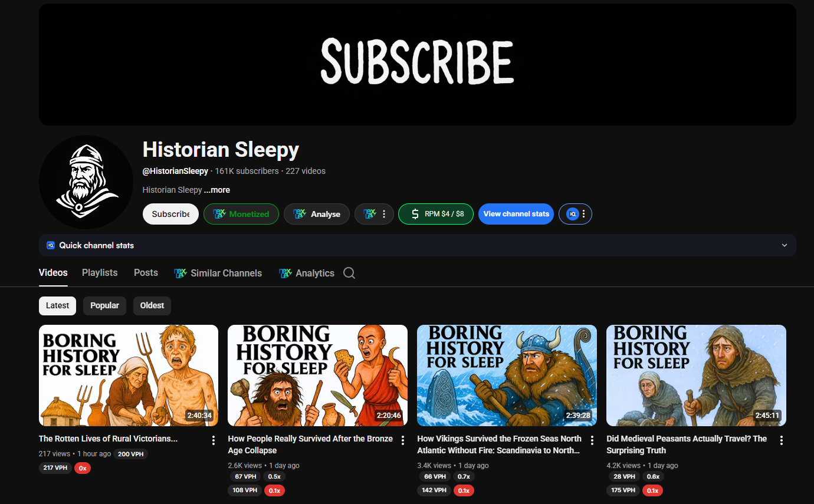This screenshot has width=814, height=504.
Task: Open three-dot menu for Bronze Age Collapse video
Action: pyautogui.click(x=403, y=440)
